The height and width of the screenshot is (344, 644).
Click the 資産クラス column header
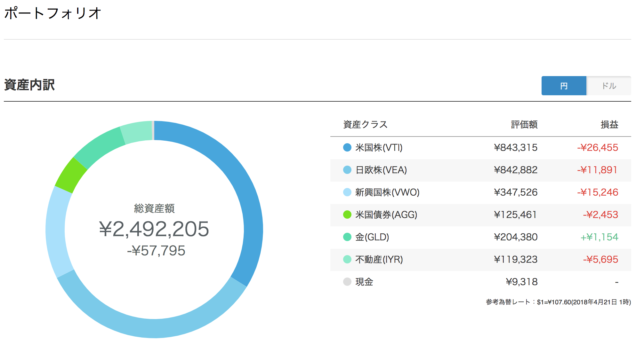click(x=365, y=124)
